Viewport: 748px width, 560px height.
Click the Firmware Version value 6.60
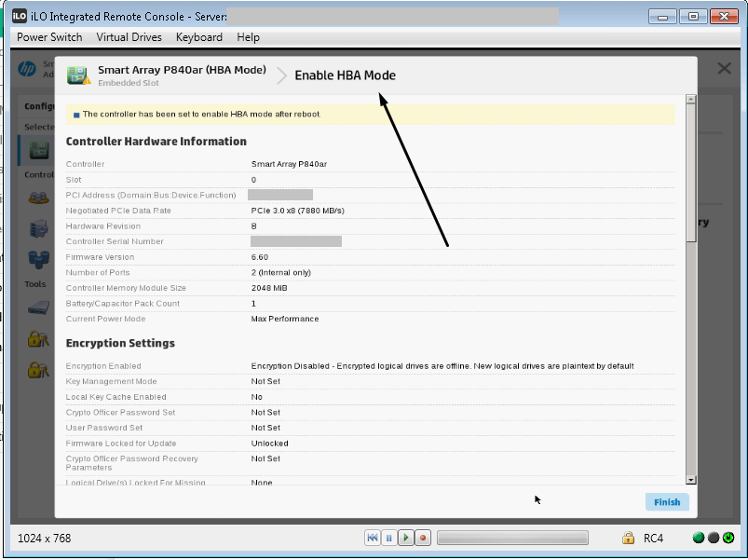pos(260,257)
